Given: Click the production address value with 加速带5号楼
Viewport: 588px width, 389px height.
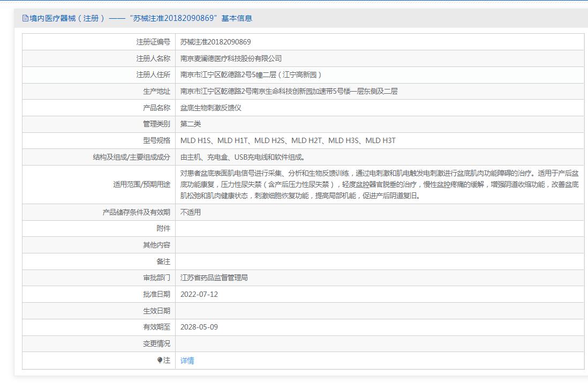Looking at the screenshot, I should coord(289,91).
